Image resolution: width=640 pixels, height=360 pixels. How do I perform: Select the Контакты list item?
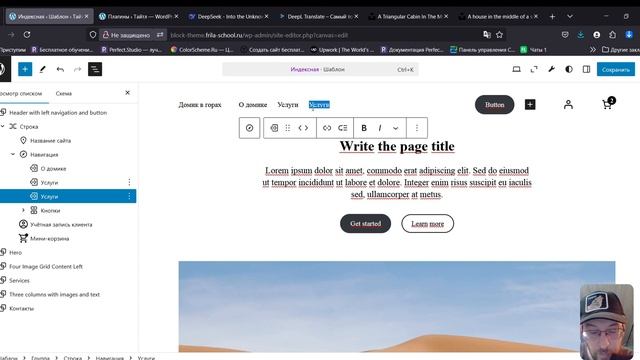tap(22, 309)
